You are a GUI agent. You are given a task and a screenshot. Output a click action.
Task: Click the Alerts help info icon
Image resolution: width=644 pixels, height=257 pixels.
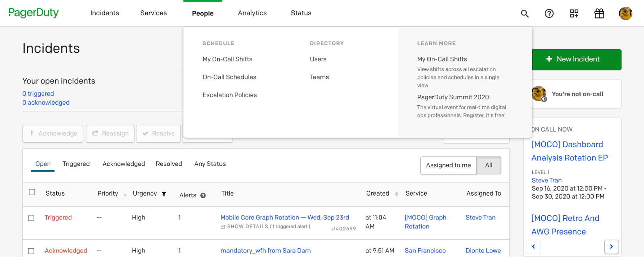tap(203, 196)
